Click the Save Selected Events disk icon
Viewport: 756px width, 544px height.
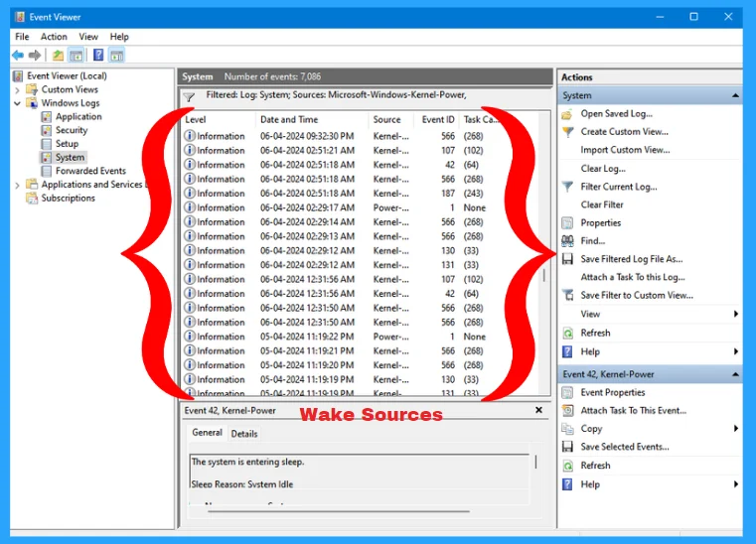coord(567,448)
